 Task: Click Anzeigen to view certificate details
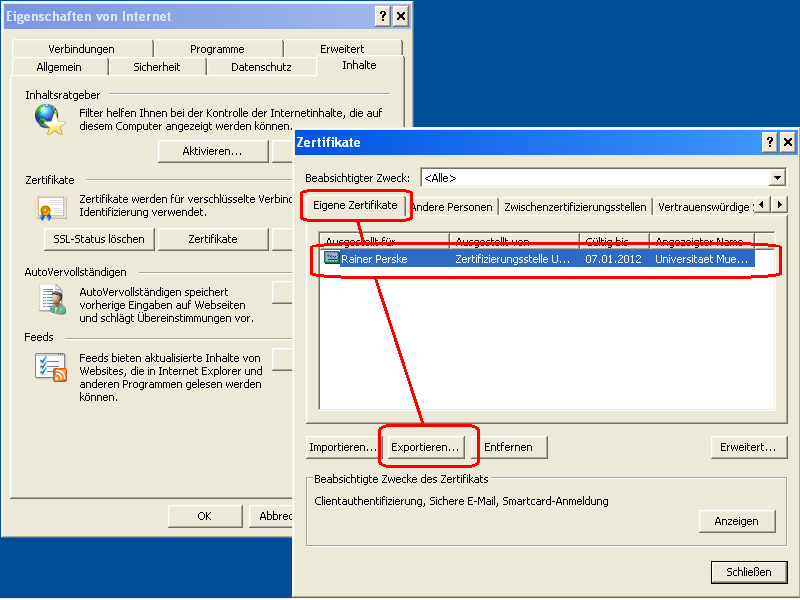[x=737, y=521]
